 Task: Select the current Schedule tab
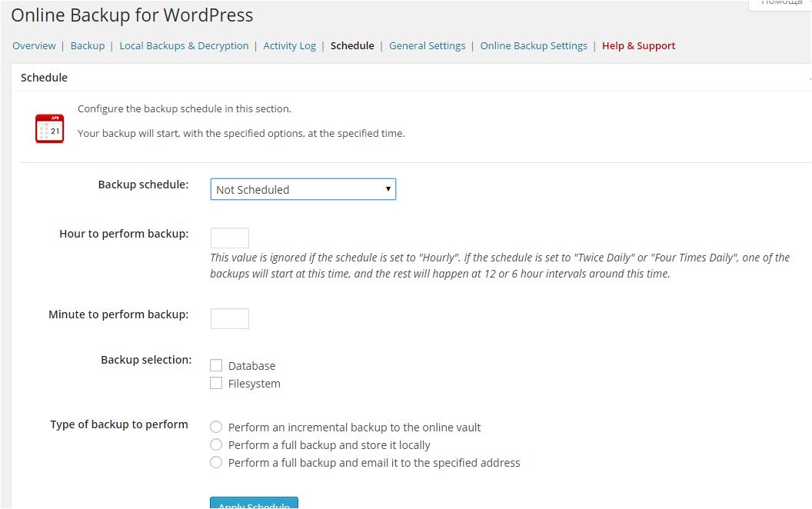coord(352,46)
